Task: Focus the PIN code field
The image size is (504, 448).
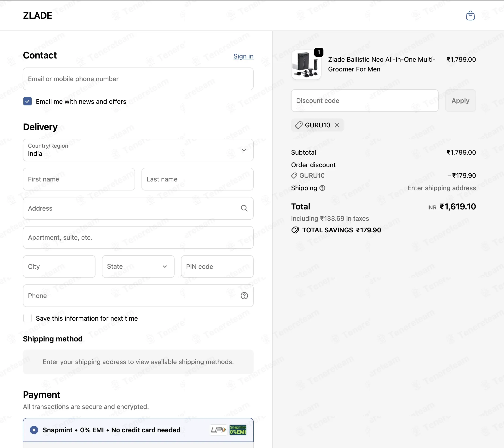Action: coord(217,267)
